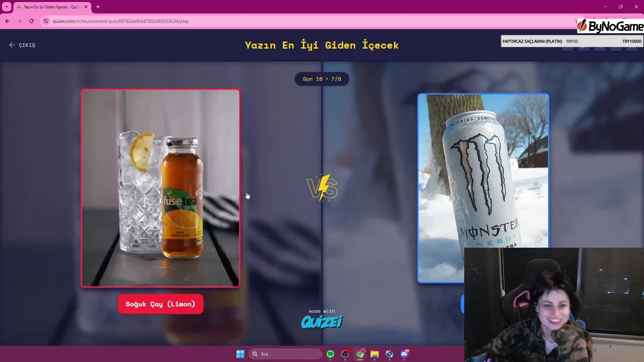Click the browser forward arrow
The height and width of the screenshot is (362, 644).
19,21
